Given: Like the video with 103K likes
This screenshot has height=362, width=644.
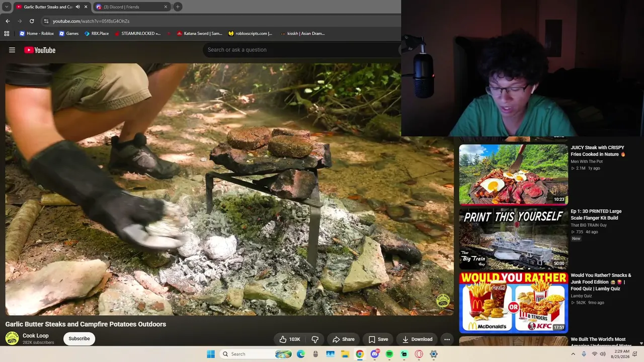Looking at the screenshot, I should (289, 339).
